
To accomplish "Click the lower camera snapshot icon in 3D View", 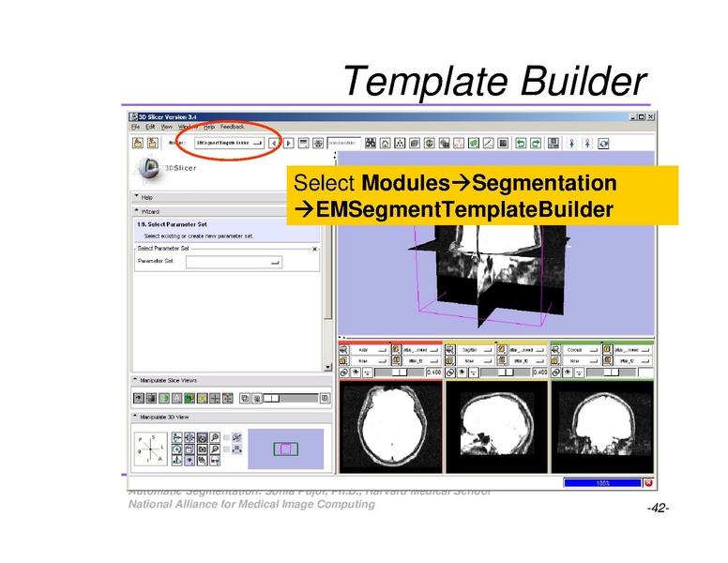I will [202, 449].
